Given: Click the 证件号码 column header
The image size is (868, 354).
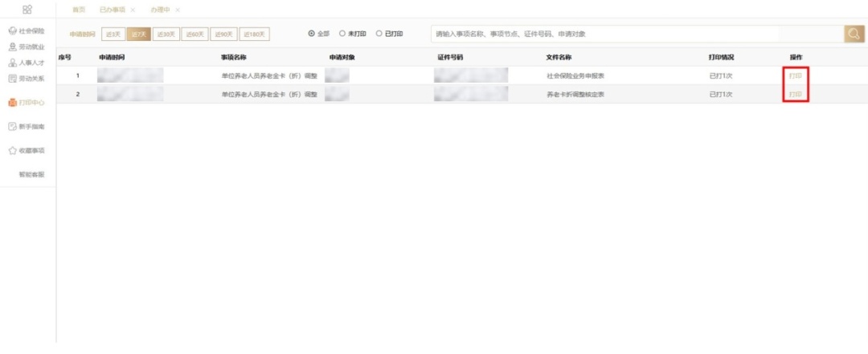Looking at the screenshot, I should pyautogui.click(x=450, y=57).
